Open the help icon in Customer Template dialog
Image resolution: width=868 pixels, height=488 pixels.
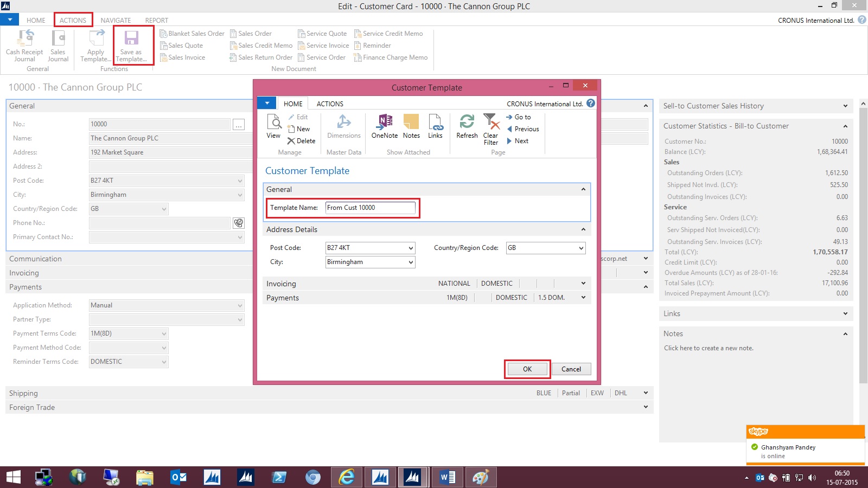pyautogui.click(x=591, y=103)
